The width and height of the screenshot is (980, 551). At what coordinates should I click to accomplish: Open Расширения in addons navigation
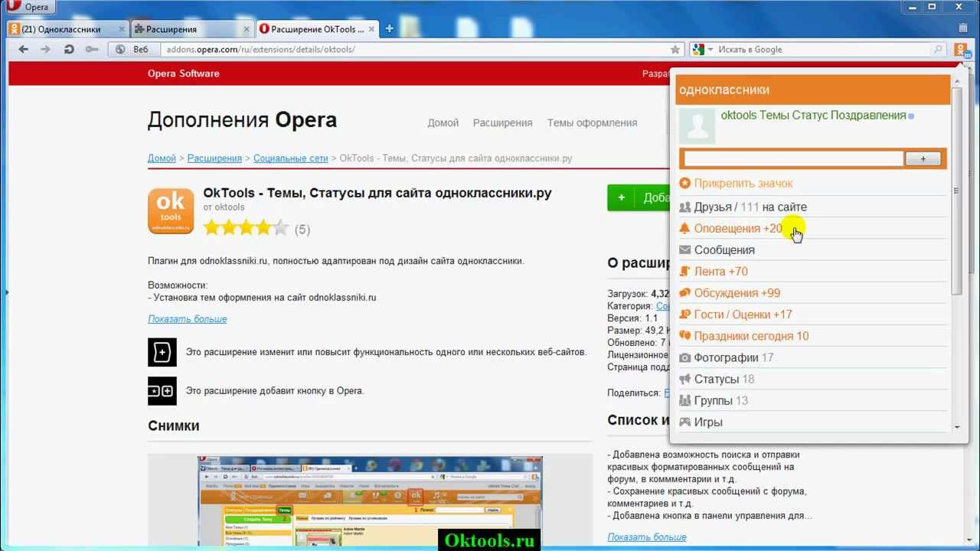pos(502,122)
